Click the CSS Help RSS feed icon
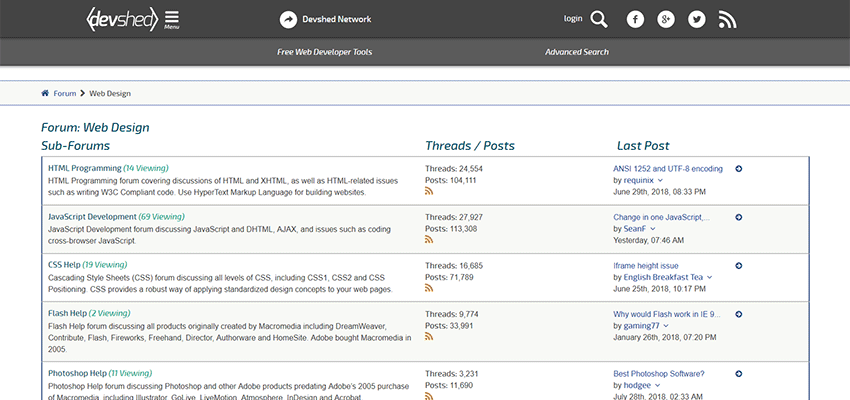Image resolution: width=850 pixels, height=400 pixels. pyautogui.click(x=429, y=288)
